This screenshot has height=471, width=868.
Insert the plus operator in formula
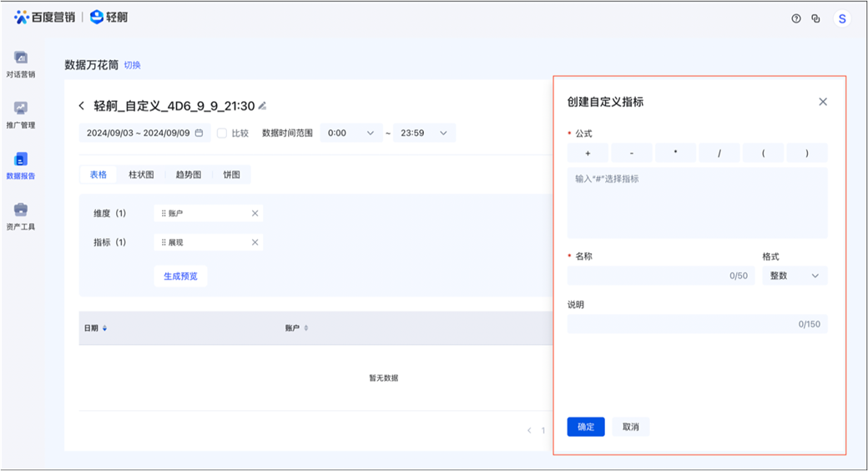[x=588, y=154]
